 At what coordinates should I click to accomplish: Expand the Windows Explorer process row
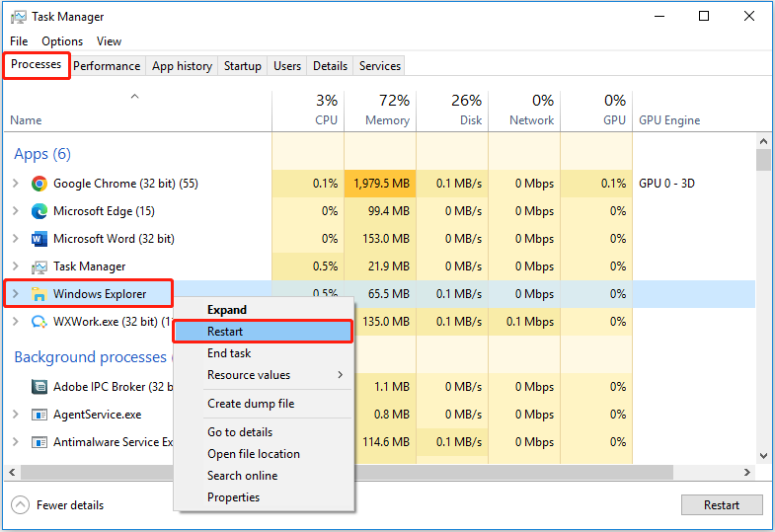[x=16, y=294]
